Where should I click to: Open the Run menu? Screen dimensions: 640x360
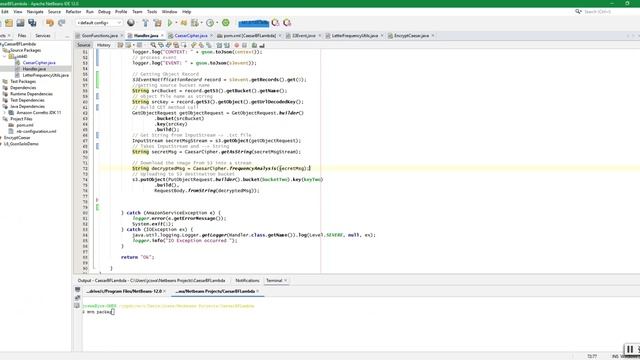click(90, 12)
